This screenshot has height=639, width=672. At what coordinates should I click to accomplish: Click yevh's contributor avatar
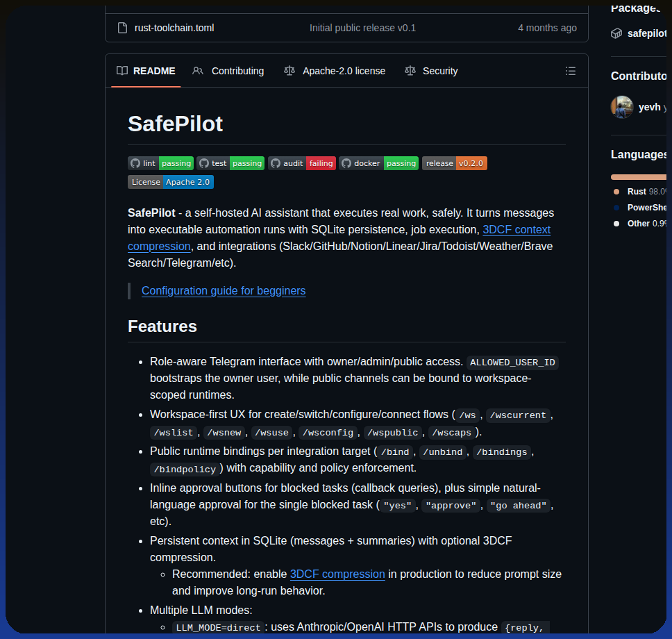tap(622, 107)
